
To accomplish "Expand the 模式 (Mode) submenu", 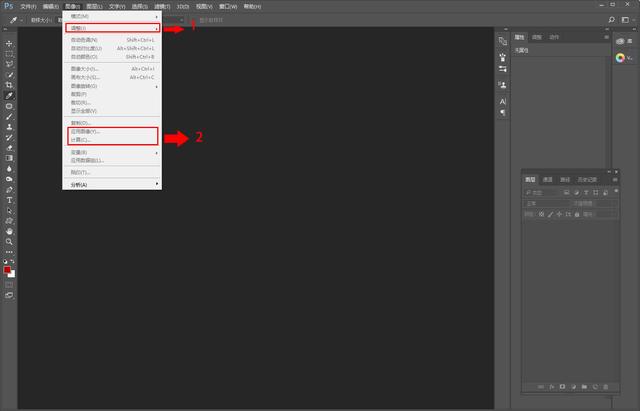I will tap(112, 16).
